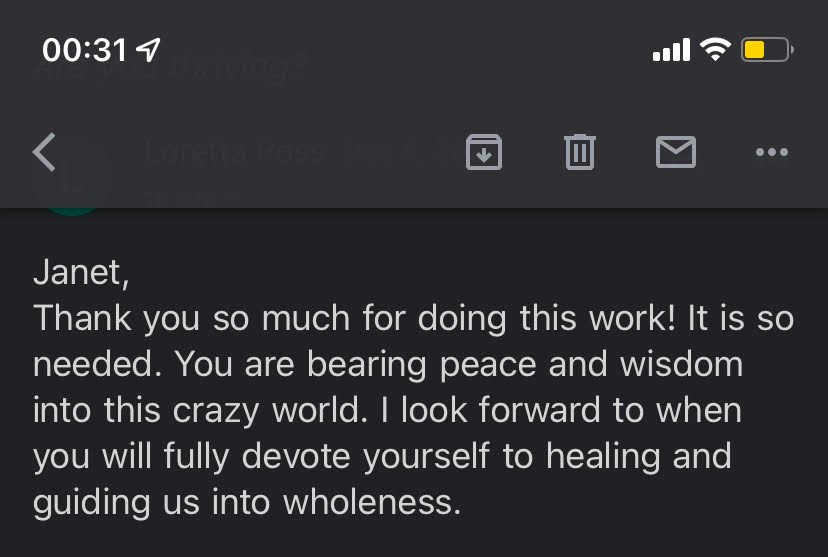
Task: Tap the word 'Thank' in the message
Action: pyautogui.click(x=82, y=318)
